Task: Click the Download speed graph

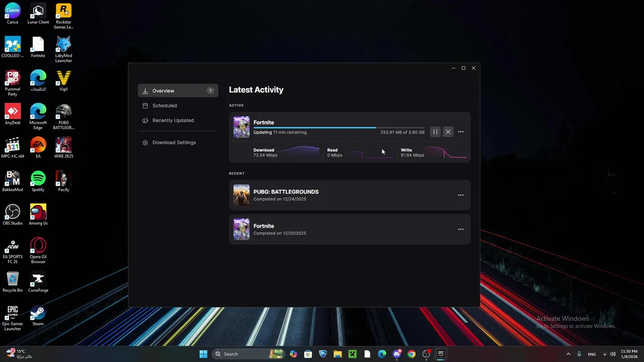Action: tap(300, 152)
